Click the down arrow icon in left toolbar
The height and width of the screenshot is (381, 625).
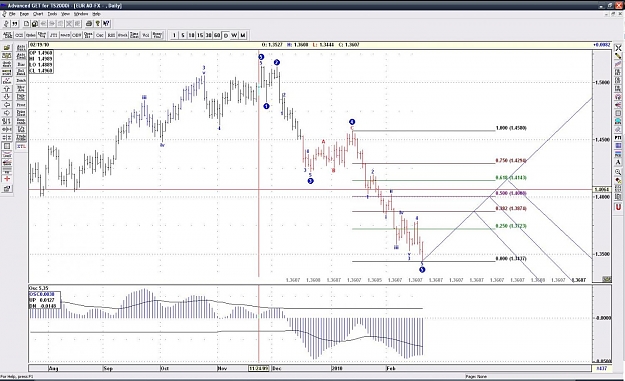7,96
